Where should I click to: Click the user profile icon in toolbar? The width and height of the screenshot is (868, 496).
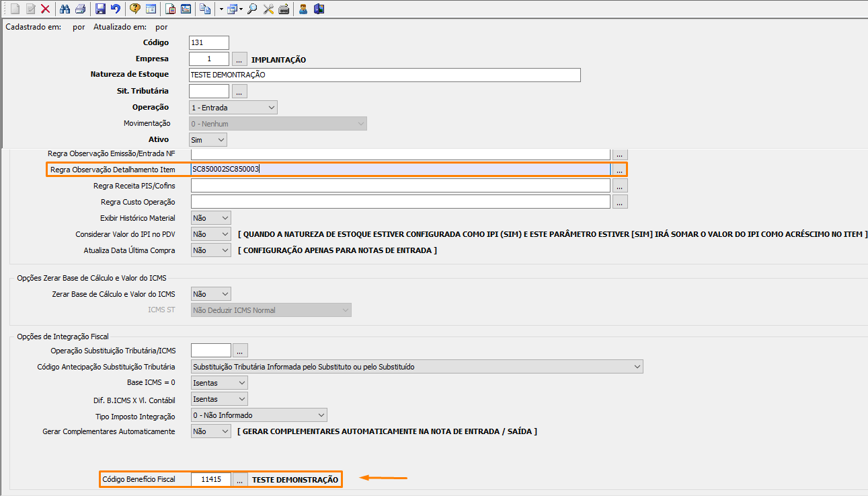point(303,9)
